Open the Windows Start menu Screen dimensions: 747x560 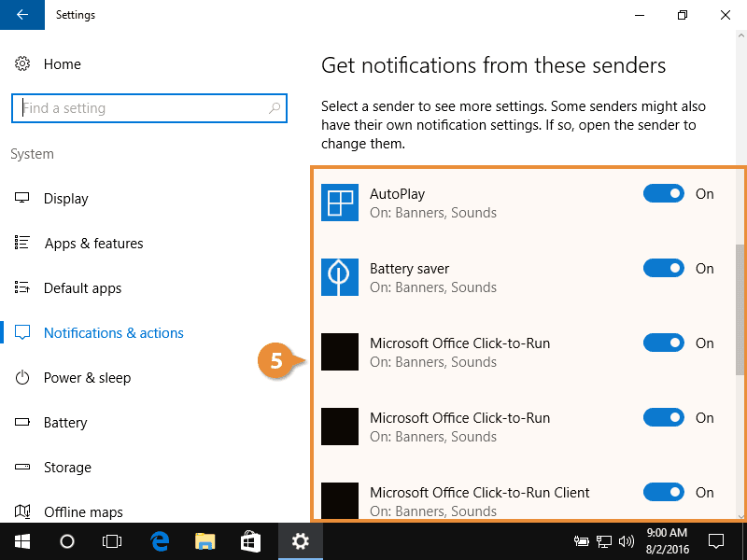(21, 541)
